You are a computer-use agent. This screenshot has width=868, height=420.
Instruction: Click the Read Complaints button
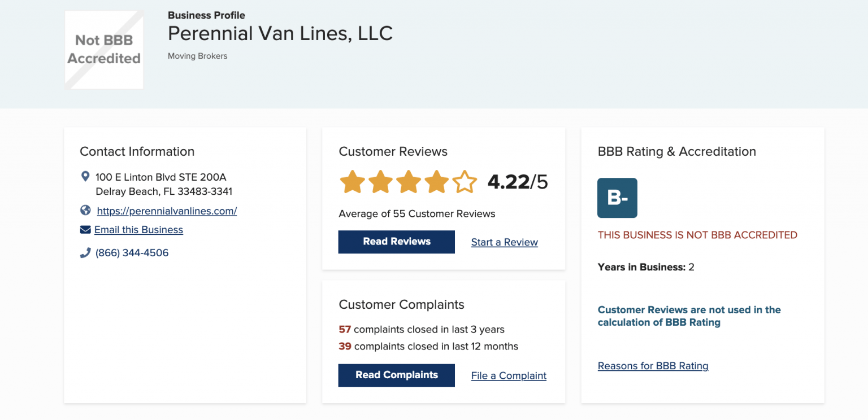[x=396, y=375]
